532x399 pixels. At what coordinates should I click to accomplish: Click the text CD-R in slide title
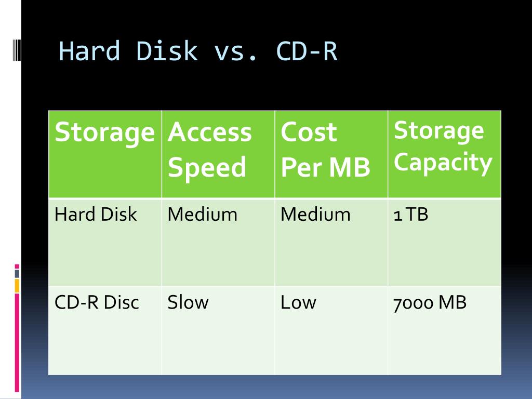[x=307, y=51]
